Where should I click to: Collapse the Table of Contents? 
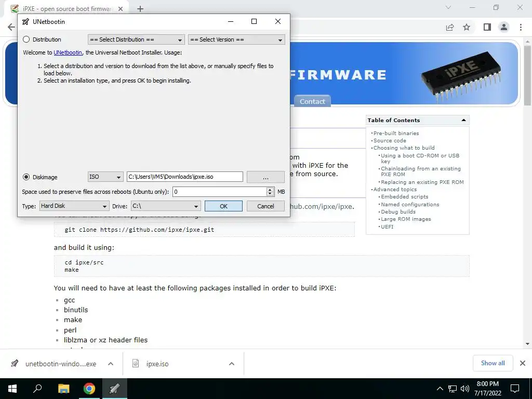(463, 120)
